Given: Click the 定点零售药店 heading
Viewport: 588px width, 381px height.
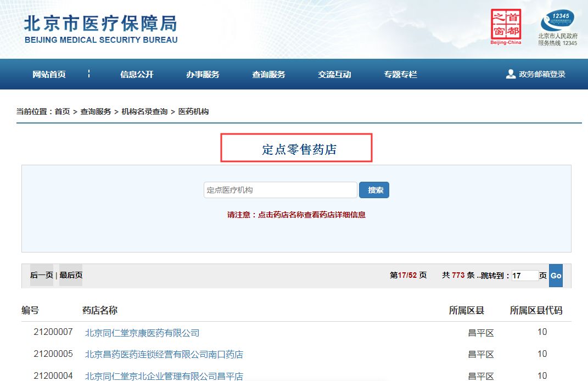Looking at the screenshot, I should pyautogui.click(x=299, y=149).
